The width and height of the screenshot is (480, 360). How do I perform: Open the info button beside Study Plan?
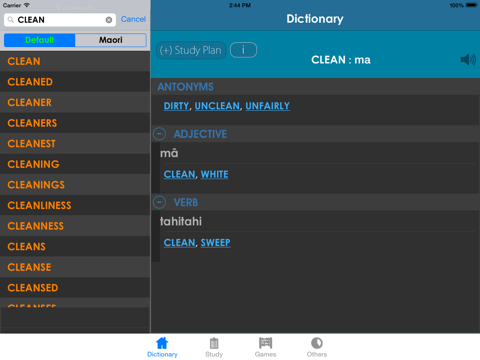point(243,50)
